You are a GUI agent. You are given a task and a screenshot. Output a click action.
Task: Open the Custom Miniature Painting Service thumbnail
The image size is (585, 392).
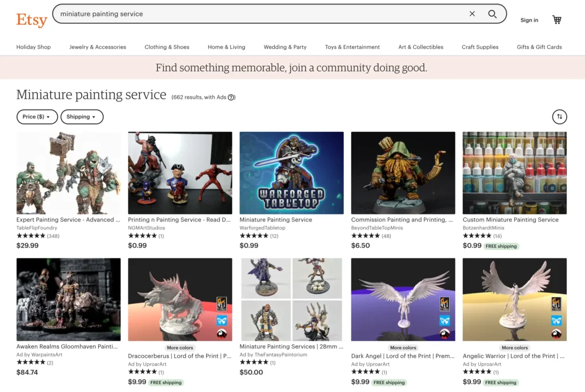click(515, 173)
